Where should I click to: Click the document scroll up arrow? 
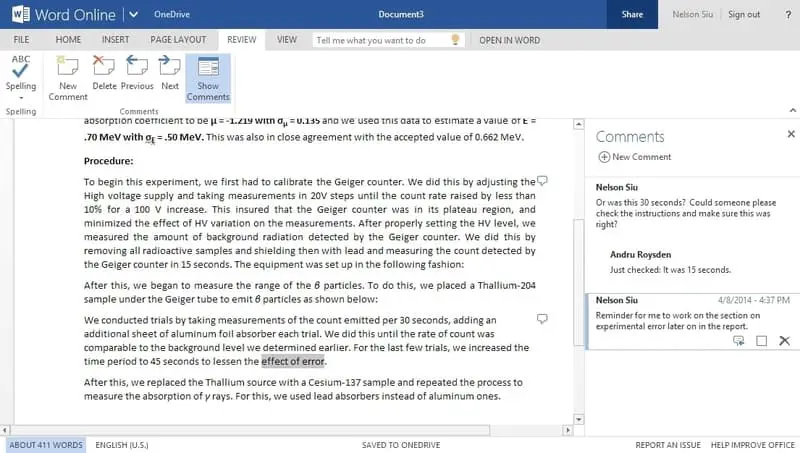(579, 124)
